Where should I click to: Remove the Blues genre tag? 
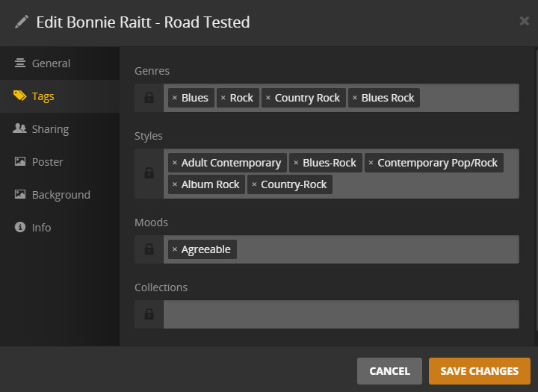pos(175,98)
